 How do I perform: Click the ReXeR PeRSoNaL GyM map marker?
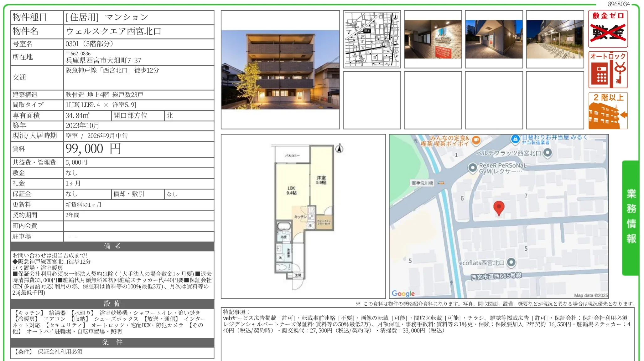472,168
